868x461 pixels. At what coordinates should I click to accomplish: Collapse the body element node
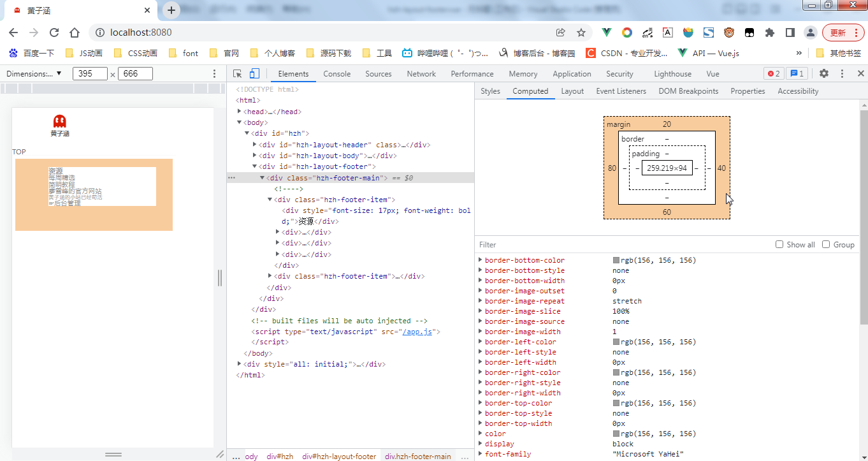240,122
